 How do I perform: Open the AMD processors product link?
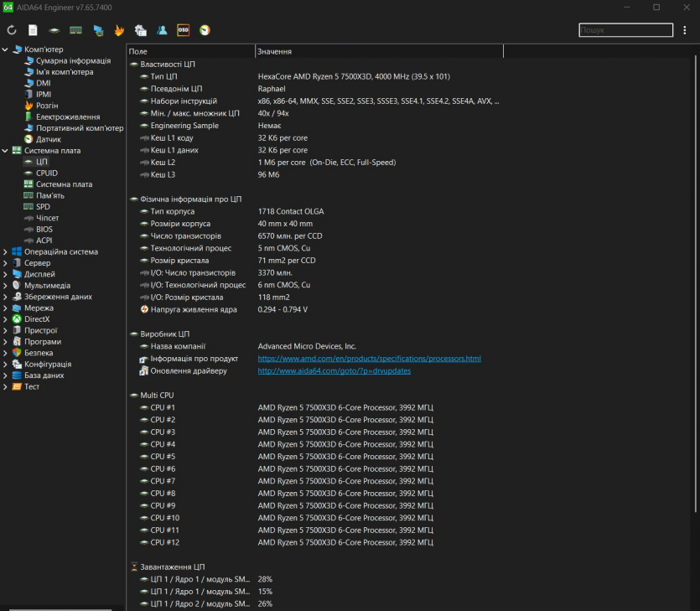click(x=369, y=359)
